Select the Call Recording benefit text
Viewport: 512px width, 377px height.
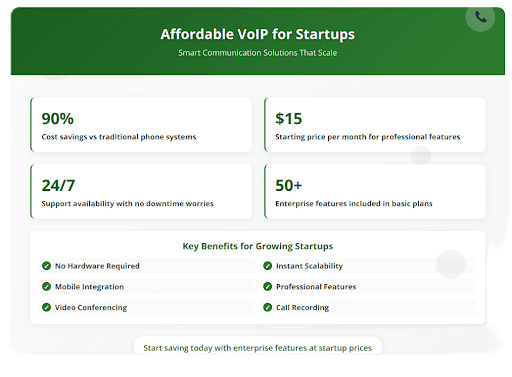[302, 307]
